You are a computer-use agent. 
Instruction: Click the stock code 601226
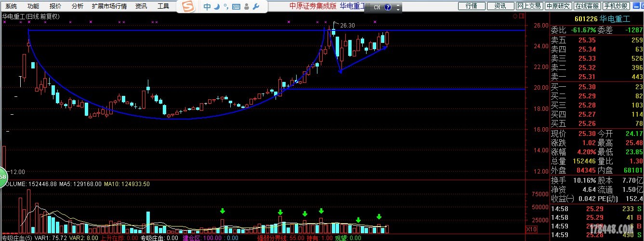tap(586, 19)
